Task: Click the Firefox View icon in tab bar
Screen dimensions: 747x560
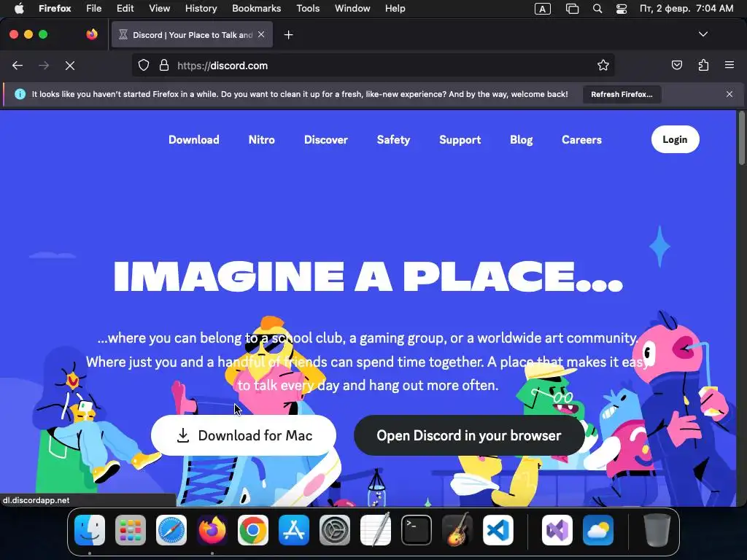Action: [92, 34]
